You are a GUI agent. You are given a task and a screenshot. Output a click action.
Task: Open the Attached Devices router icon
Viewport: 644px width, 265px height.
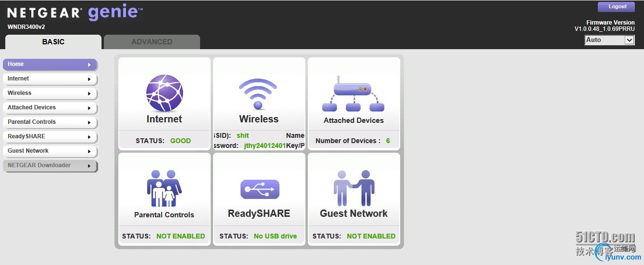click(354, 94)
